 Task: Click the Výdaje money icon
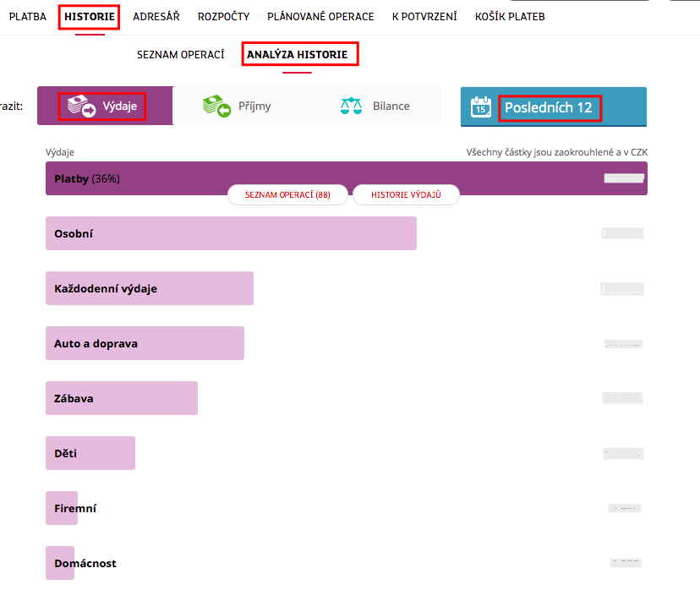[x=82, y=106]
